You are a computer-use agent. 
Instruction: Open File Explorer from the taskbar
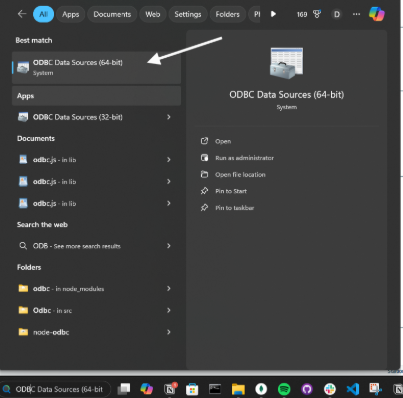click(238, 389)
